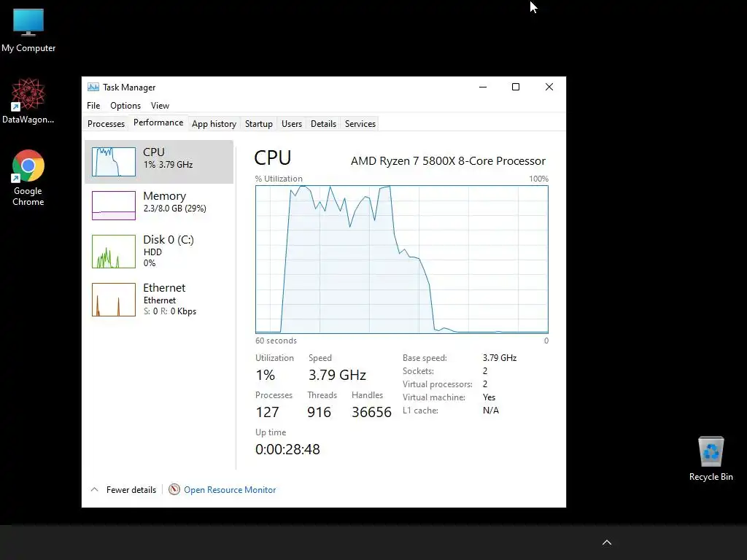Screen dimensions: 747x560
Task: Select the Recycle Bin desktop icon
Action: tap(711, 458)
